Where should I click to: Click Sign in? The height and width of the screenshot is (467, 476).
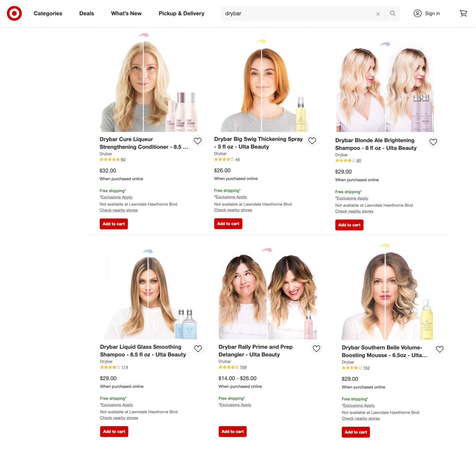point(432,13)
